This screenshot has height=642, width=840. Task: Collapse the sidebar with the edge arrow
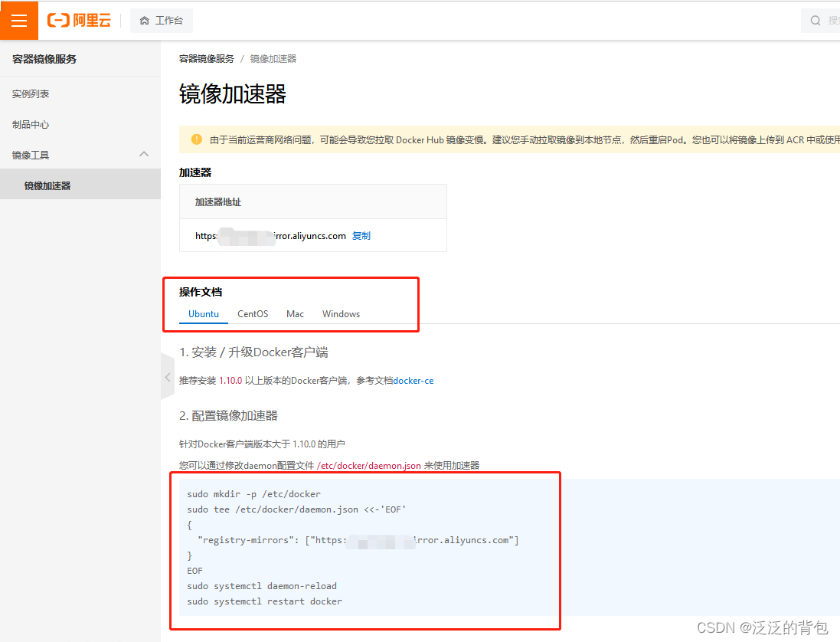[168, 376]
